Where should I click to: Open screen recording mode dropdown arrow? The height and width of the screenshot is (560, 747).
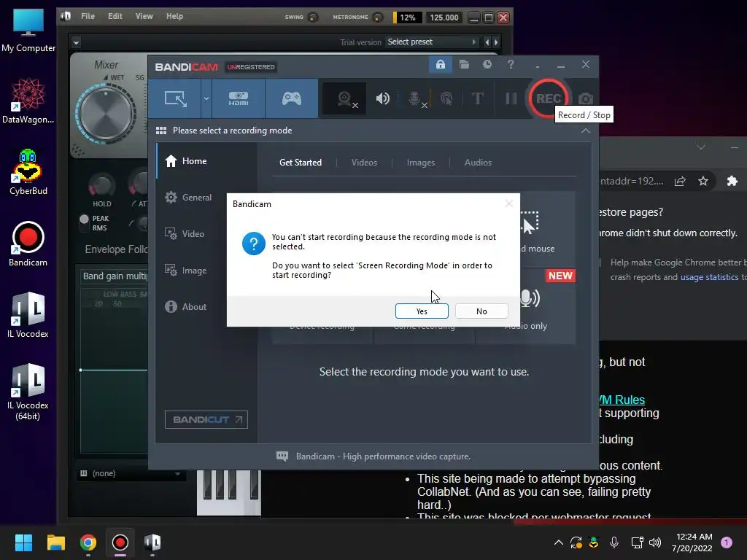(206, 98)
